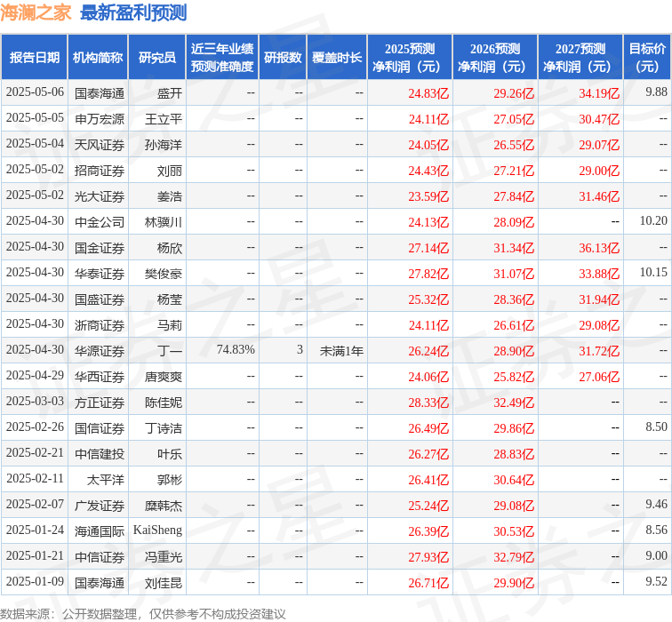This screenshot has height=622, width=672.
Task: Select target price 9.52
Action: 657,581
